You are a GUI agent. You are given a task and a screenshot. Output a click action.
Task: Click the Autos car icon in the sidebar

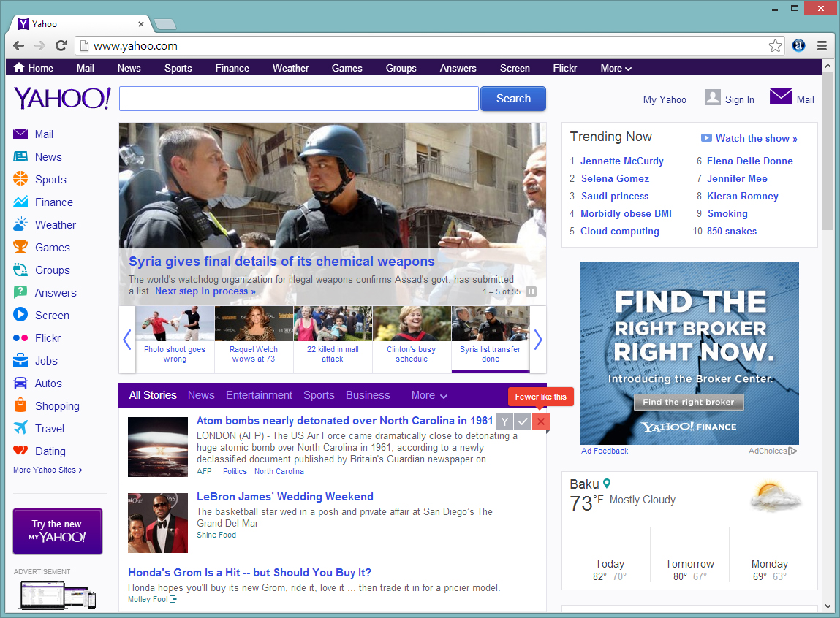(20, 383)
